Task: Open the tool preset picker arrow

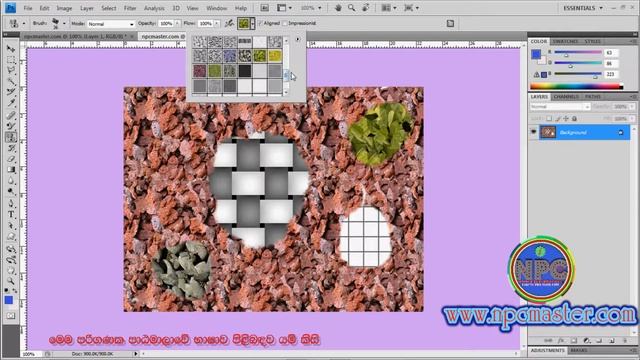Action: (x=24, y=24)
